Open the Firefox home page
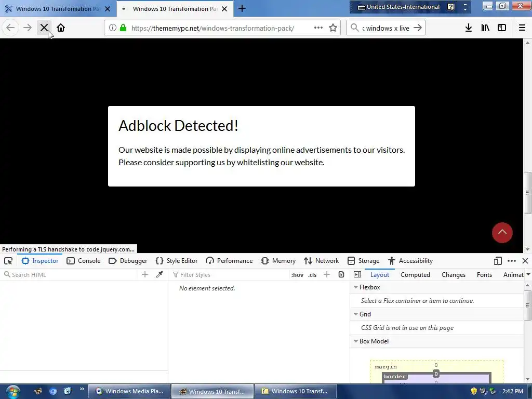The width and height of the screenshot is (532, 399). (x=61, y=28)
